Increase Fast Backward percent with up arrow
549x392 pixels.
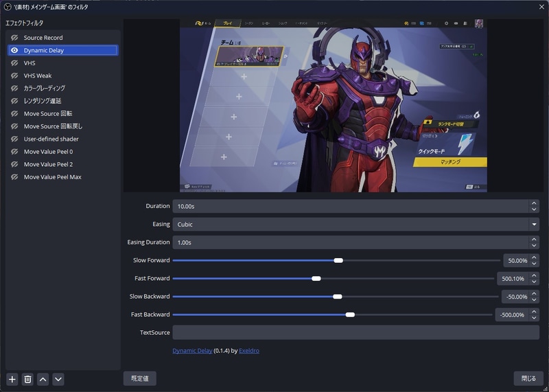pos(534,312)
